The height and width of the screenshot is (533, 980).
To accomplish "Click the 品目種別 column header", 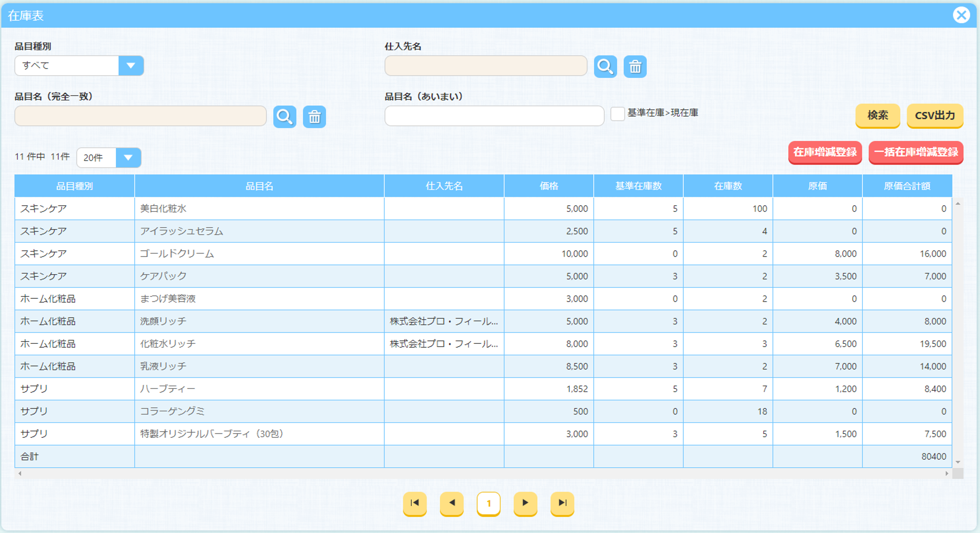I will click(x=75, y=186).
